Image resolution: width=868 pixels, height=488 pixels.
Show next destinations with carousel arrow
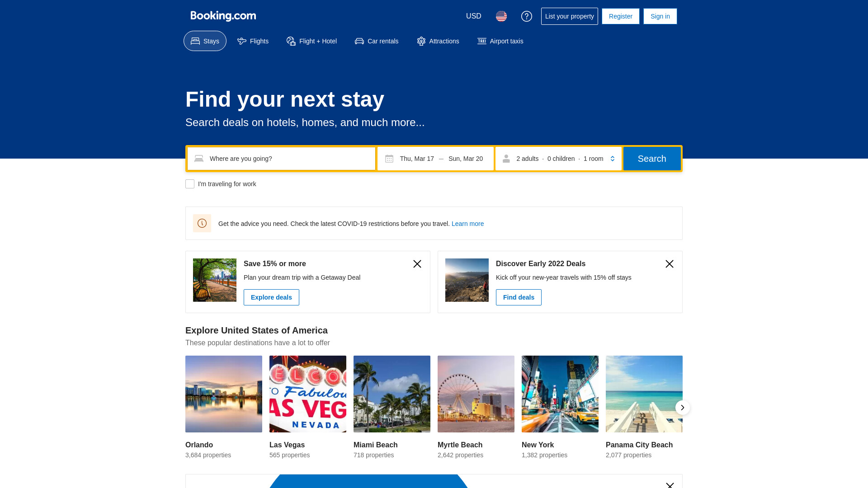[x=683, y=408]
